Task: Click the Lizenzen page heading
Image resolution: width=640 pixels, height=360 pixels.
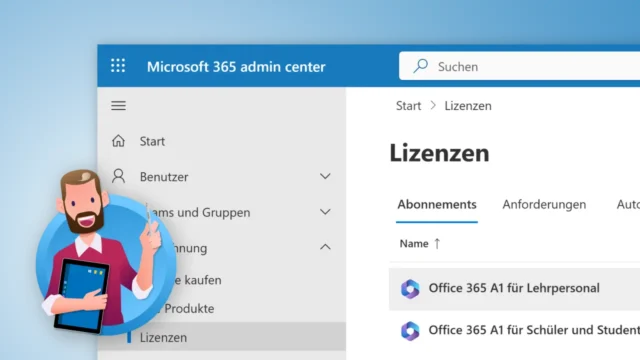Action: (x=439, y=153)
